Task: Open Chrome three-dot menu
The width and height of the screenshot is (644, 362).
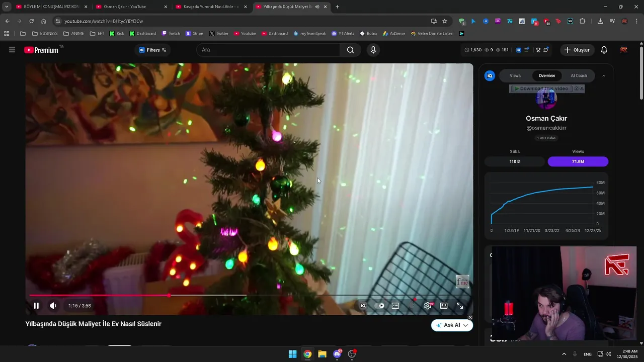Action: point(637,21)
